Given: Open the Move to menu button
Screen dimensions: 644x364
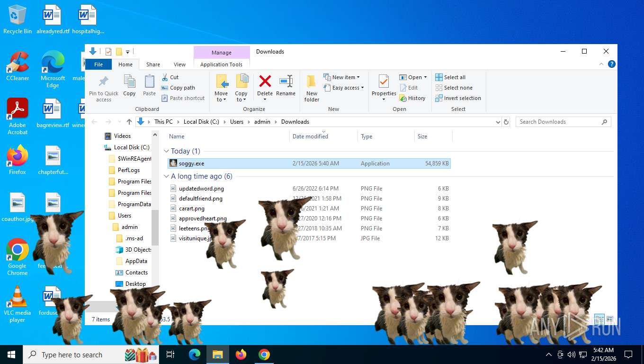Looking at the screenshot, I should [221, 88].
